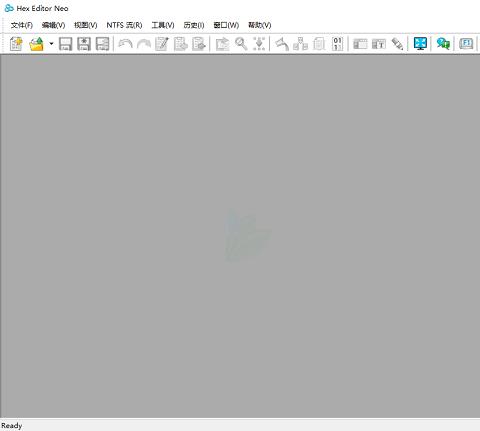Open the 编辑 menu

point(53,25)
